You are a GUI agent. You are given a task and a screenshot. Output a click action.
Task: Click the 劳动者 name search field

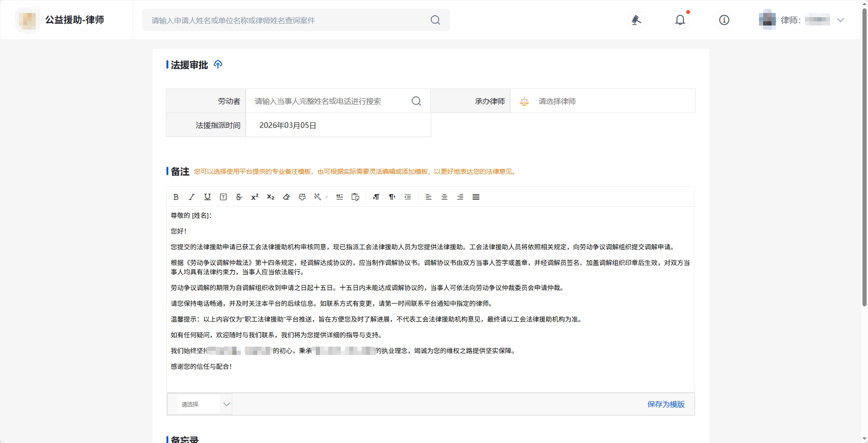tap(329, 101)
